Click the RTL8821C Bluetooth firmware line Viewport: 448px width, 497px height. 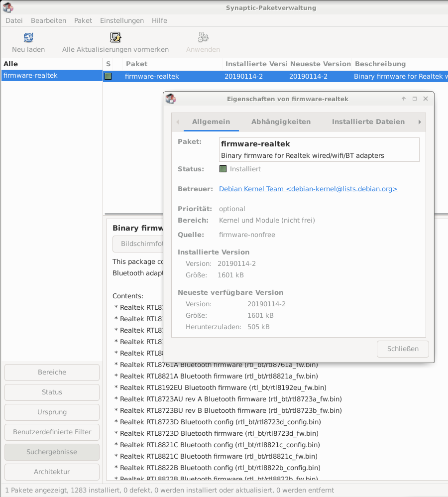click(x=216, y=457)
